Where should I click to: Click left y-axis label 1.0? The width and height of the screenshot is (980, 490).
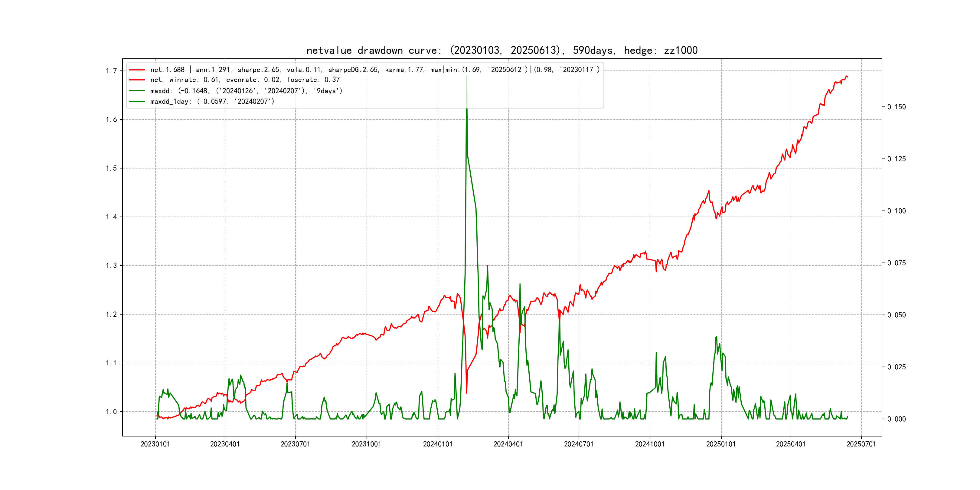(111, 412)
